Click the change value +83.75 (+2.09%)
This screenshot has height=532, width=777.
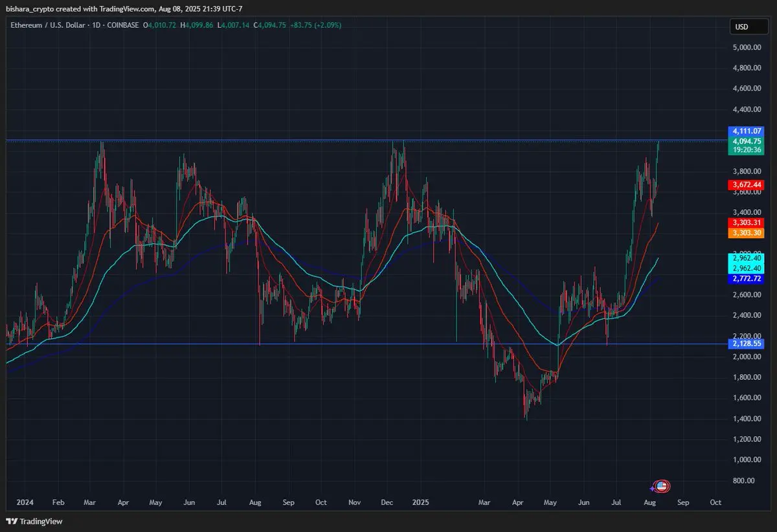pyautogui.click(x=316, y=25)
